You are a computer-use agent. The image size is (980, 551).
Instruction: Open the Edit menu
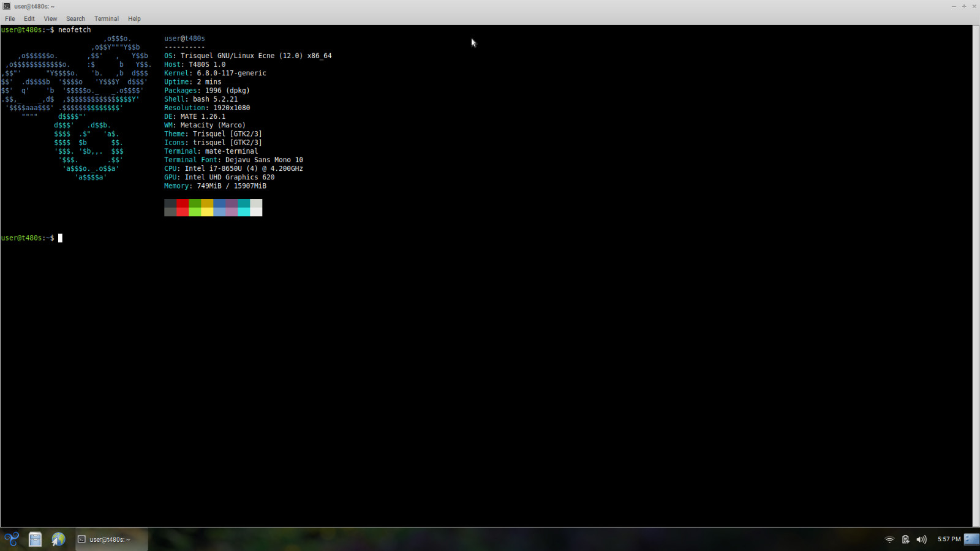pyautogui.click(x=29, y=18)
